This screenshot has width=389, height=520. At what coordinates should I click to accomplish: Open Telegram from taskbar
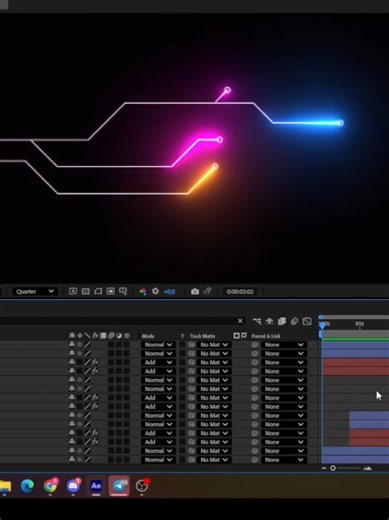[x=119, y=486]
